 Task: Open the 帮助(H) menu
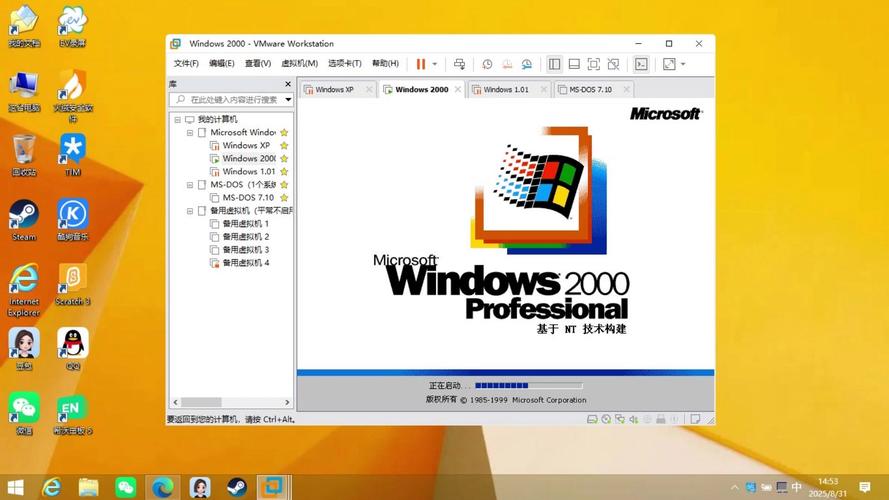tap(386, 63)
